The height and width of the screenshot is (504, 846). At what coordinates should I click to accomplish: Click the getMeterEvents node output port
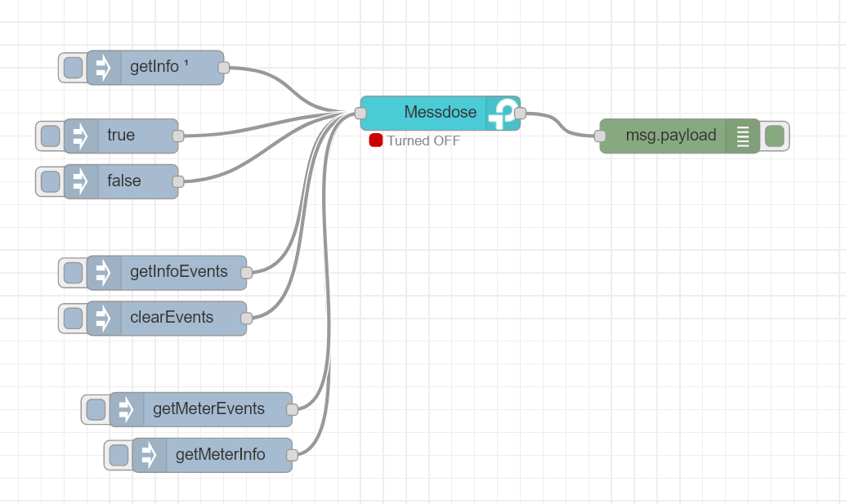click(x=292, y=409)
